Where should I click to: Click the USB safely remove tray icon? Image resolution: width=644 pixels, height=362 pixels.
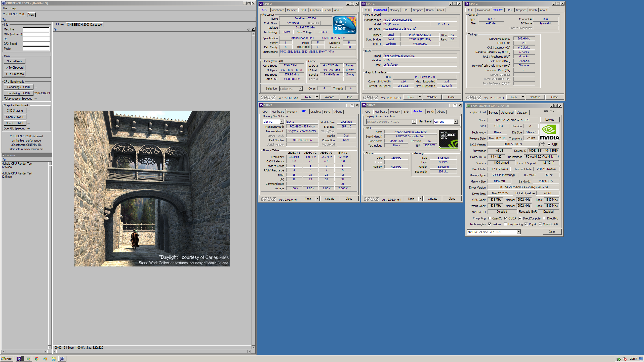coord(618,359)
